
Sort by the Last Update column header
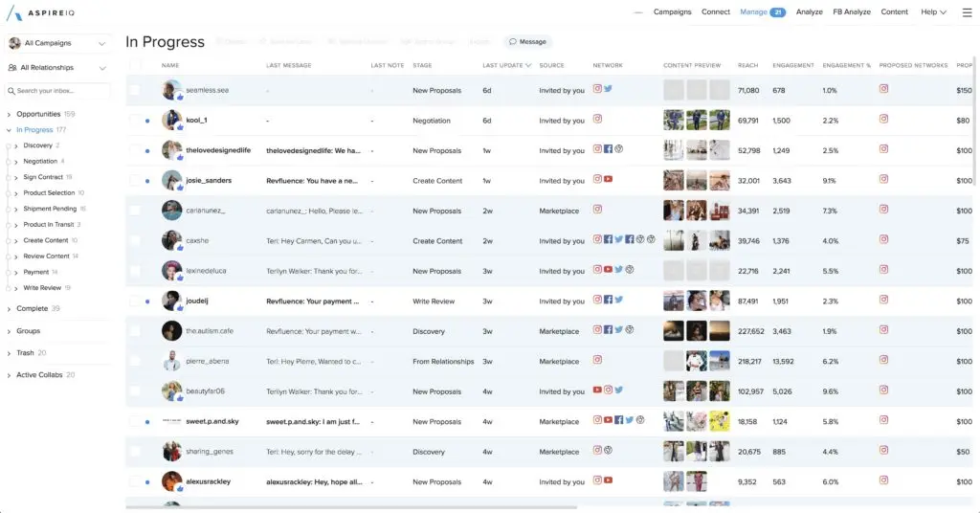(506, 65)
